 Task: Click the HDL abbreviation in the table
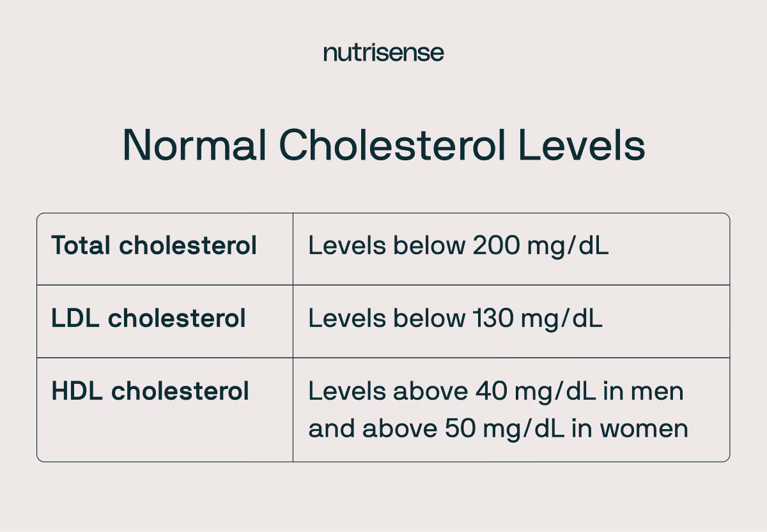coord(77,391)
